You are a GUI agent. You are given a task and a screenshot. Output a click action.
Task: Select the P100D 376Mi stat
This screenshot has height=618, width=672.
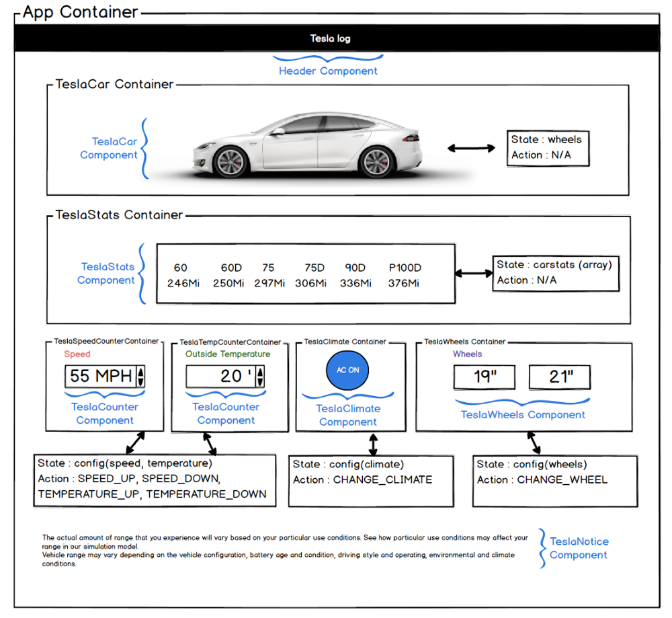click(404, 276)
